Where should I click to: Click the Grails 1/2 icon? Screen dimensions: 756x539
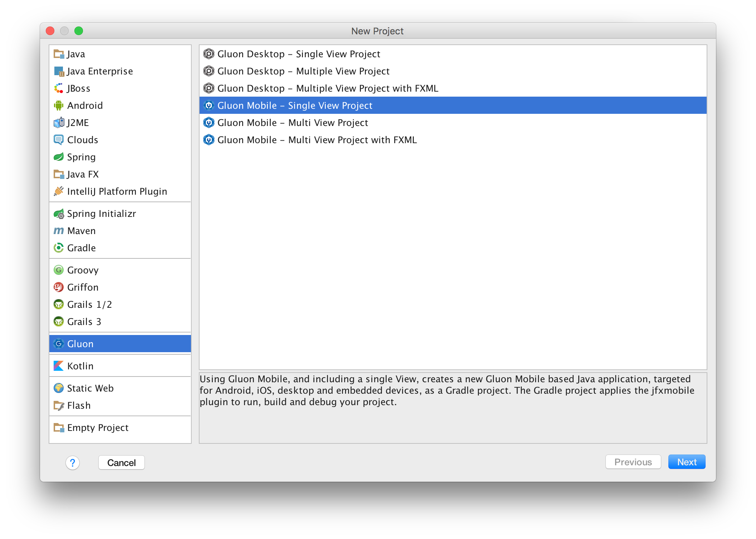click(59, 305)
